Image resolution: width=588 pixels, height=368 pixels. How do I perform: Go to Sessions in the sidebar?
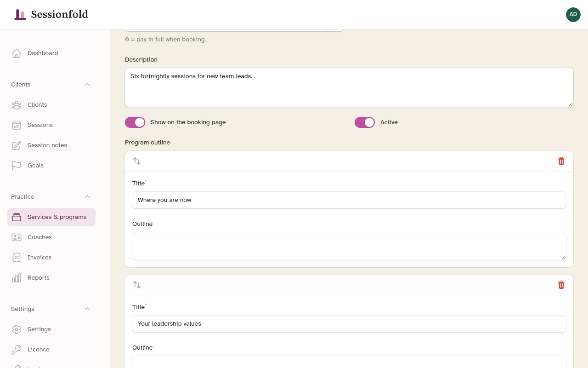point(51,125)
